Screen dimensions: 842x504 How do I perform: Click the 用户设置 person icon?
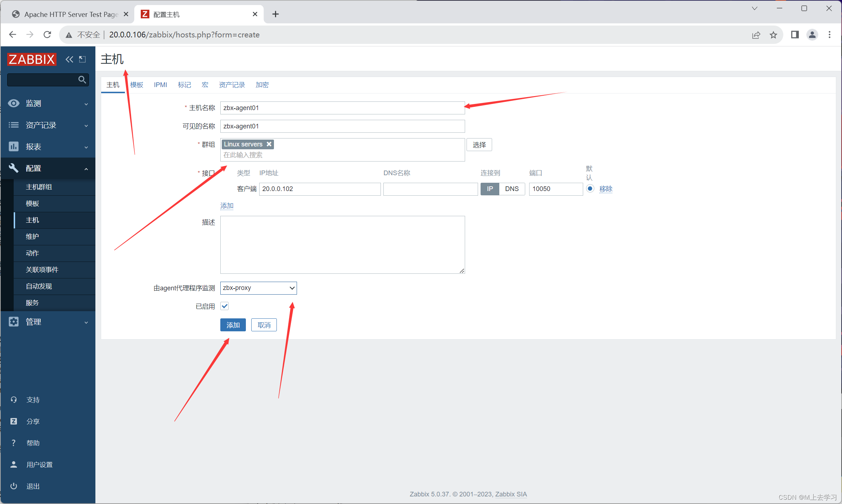tap(14, 464)
